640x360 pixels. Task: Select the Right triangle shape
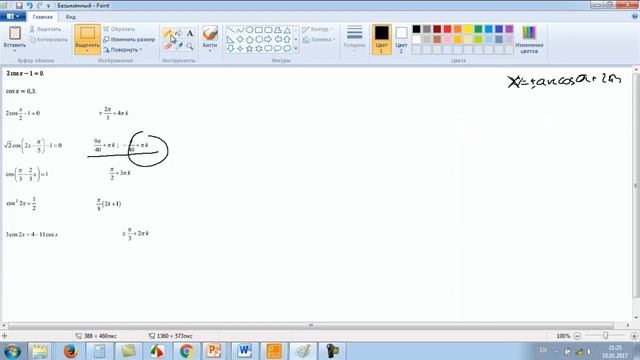pos(231,39)
